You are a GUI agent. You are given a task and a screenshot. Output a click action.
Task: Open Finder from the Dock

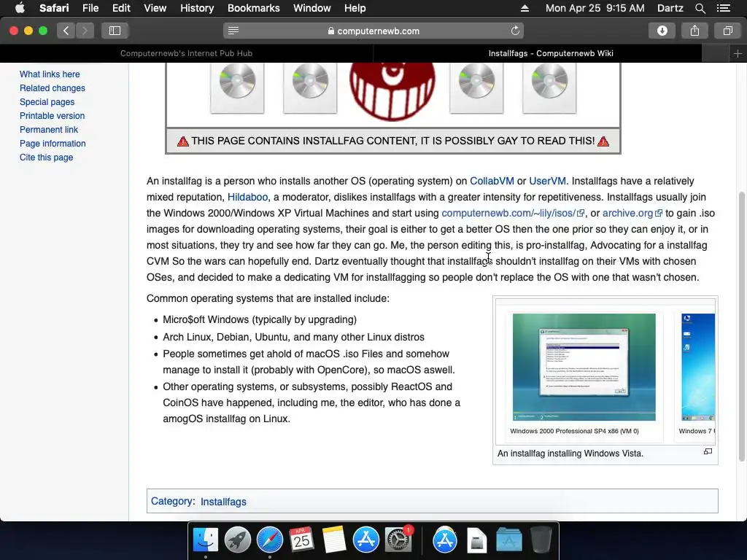(x=206, y=540)
